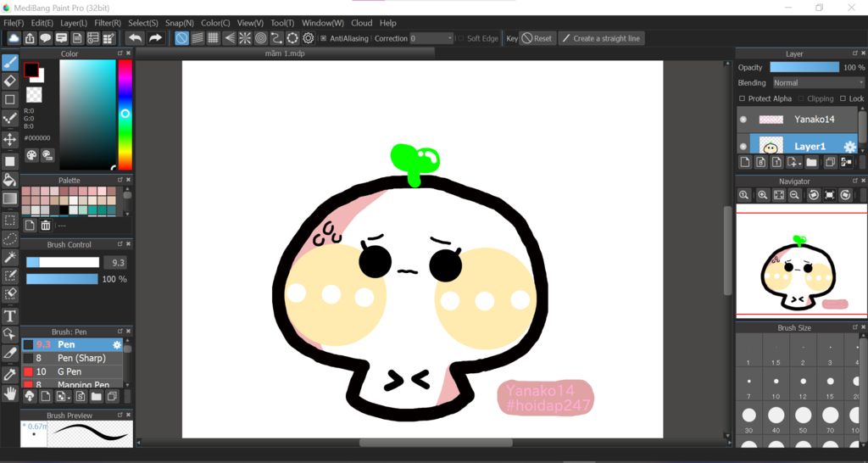Zoom out using Navigator magnifier minus icon
This screenshot has width=868, height=463.
coord(794,195)
